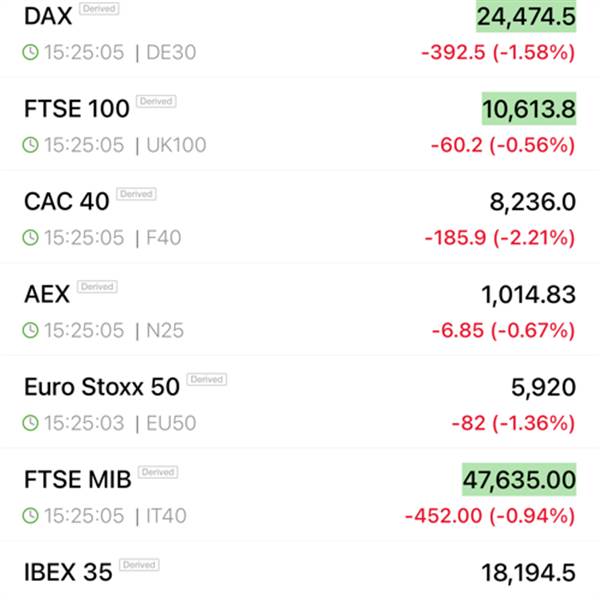Click the clock icon under CAC 40

(31, 238)
